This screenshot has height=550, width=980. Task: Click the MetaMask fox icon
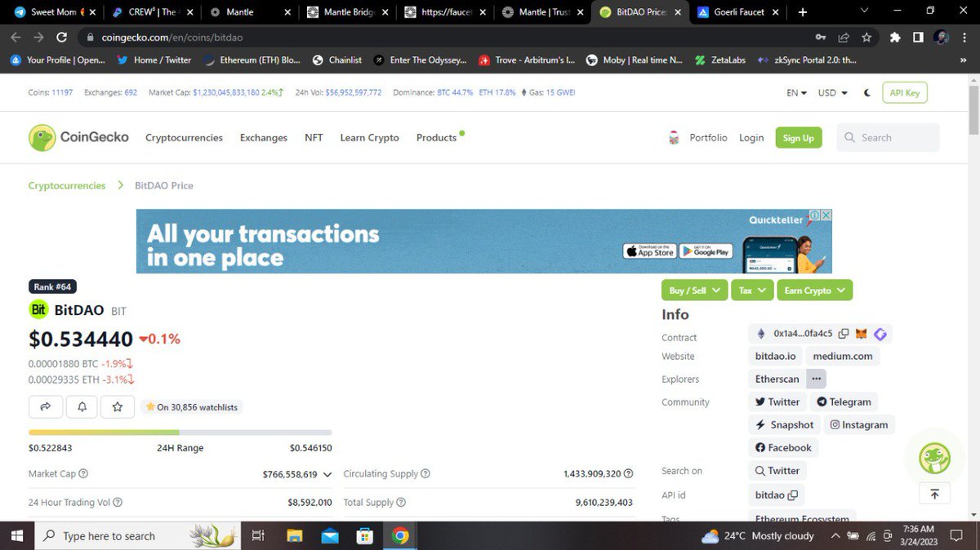pos(862,334)
